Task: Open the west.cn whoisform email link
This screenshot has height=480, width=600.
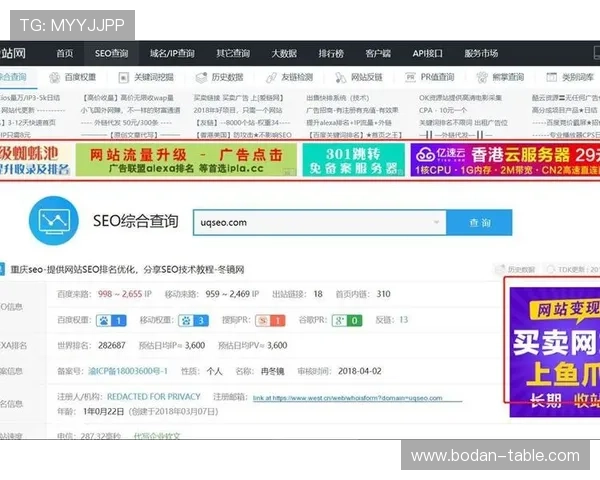Action: (347, 398)
